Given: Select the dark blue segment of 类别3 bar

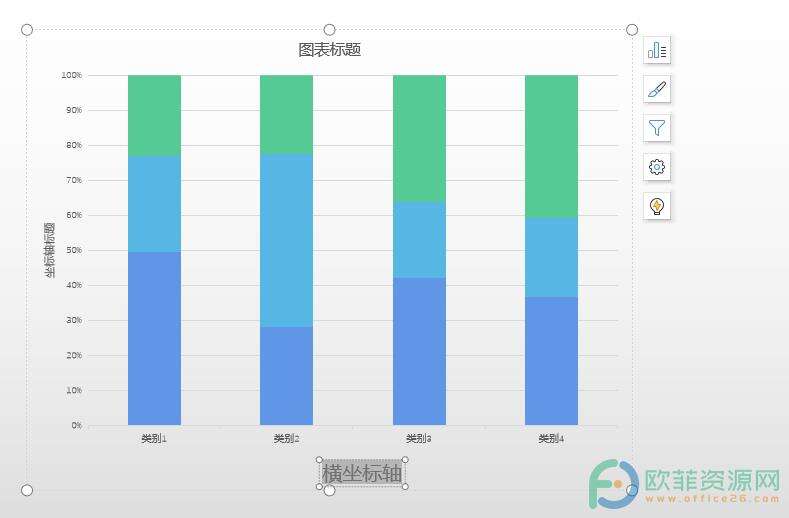Looking at the screenshot, I should (419, 351).
